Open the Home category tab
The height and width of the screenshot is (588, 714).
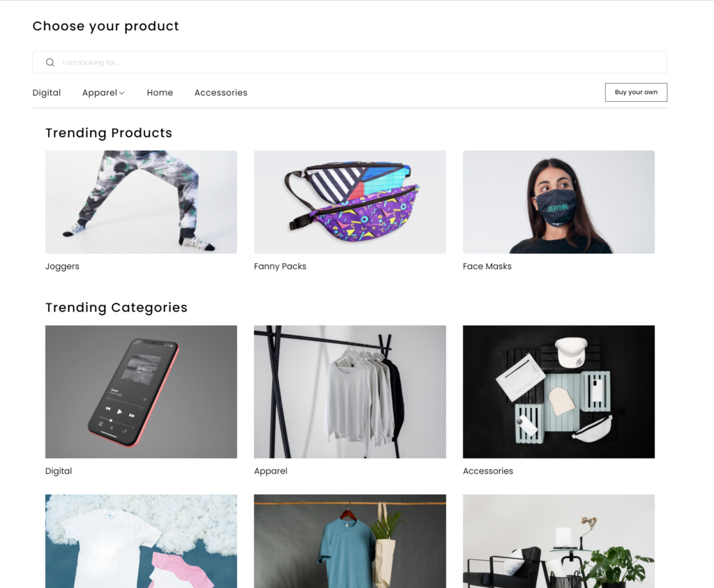[x=160, y=93]
